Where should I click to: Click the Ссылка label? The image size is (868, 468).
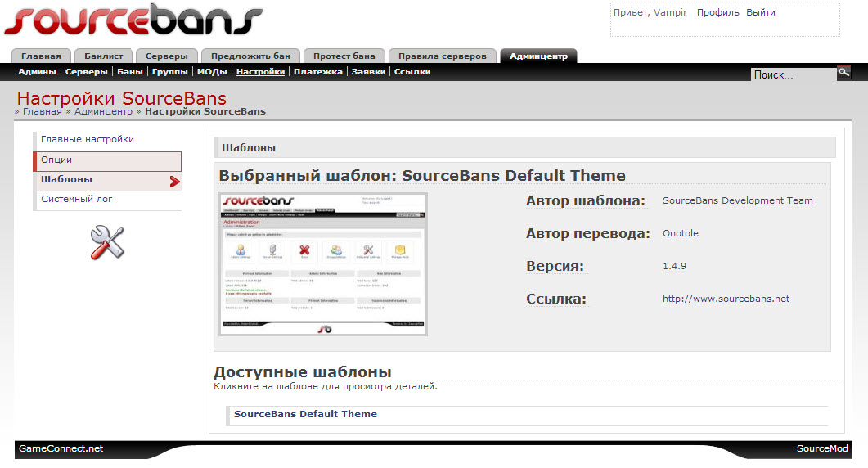[555, 299]
